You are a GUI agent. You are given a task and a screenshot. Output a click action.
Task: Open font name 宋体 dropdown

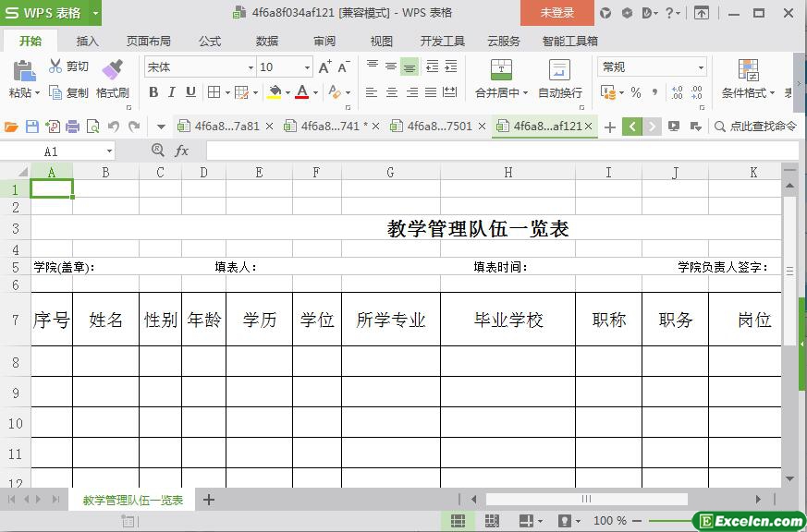tap(251, 67)
